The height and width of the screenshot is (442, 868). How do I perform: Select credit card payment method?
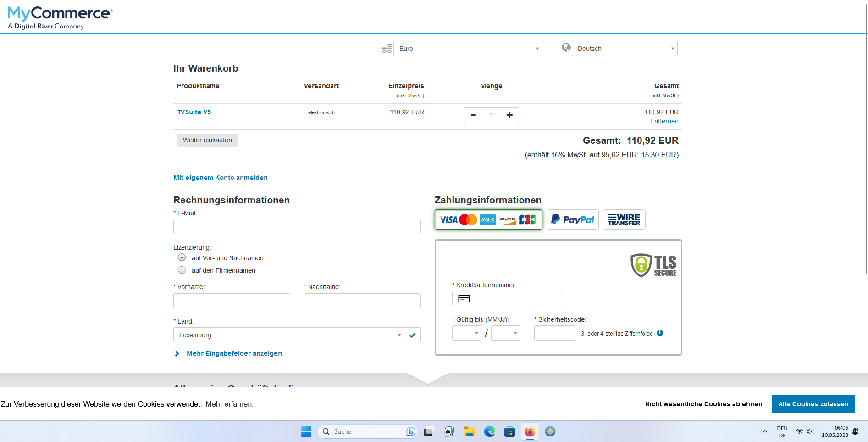coord(488,220)
